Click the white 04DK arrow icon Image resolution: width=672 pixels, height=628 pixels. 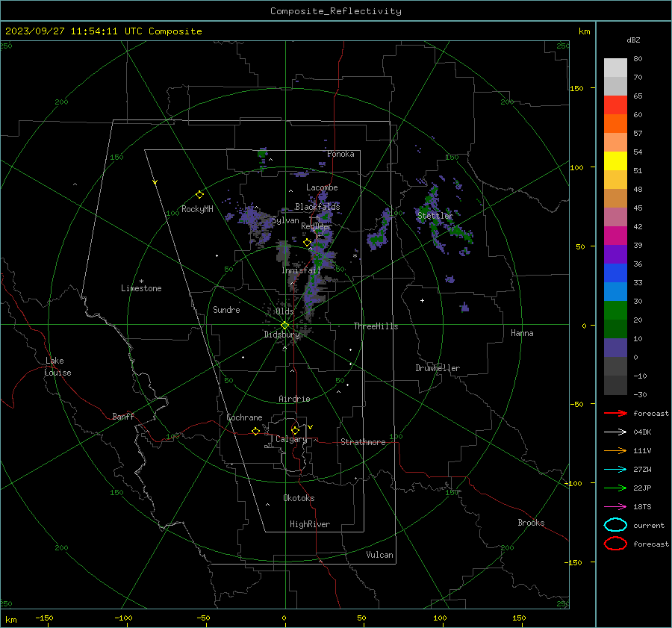(615, 432)
